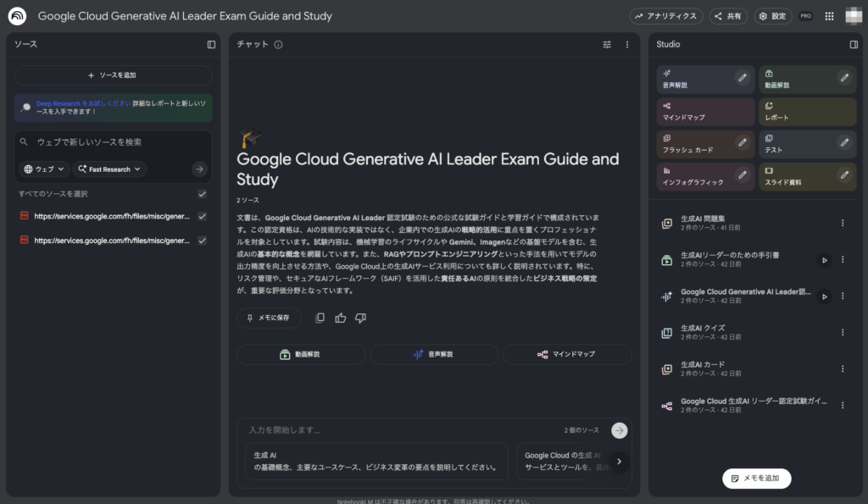Click the ソースを追加 button
This screenshot has height=504, width=868.
113,75
